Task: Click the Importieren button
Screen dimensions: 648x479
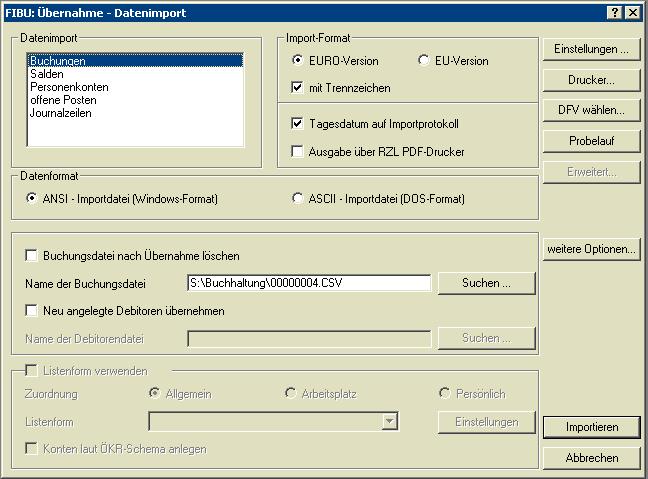Action: [x=591, y=427]
